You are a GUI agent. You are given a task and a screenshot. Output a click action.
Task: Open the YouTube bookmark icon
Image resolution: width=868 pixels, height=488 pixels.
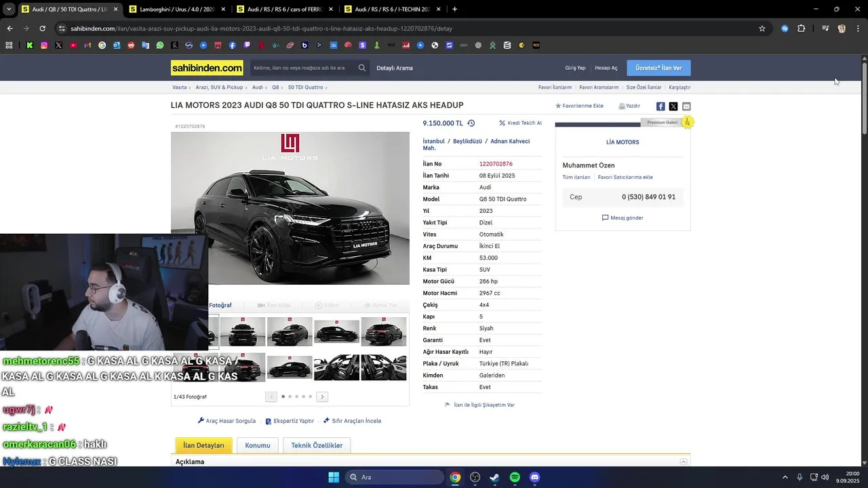[x=73, y=45]
